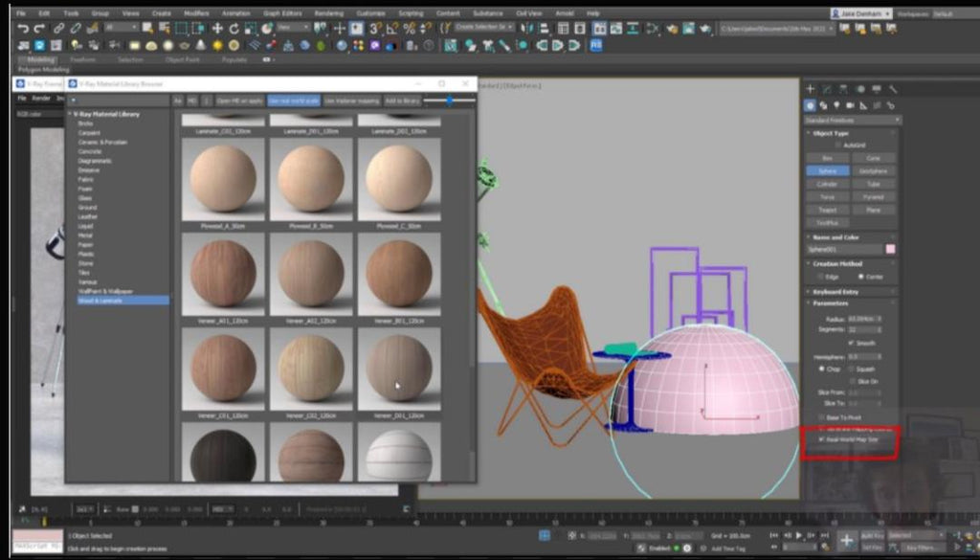Open the Create tab plus icon
The width and height of the screenshot is (980, 560).
810,89
